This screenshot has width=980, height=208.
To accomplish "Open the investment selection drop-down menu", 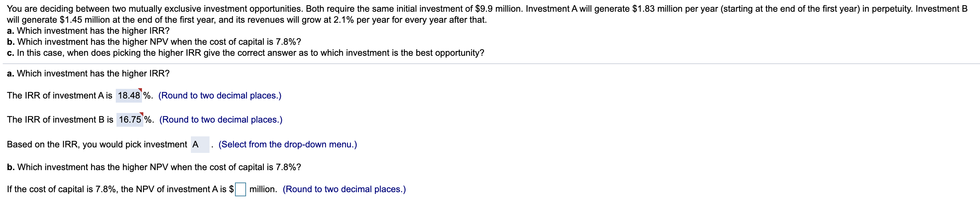I will pyautogui.click(x=201, y=145).
